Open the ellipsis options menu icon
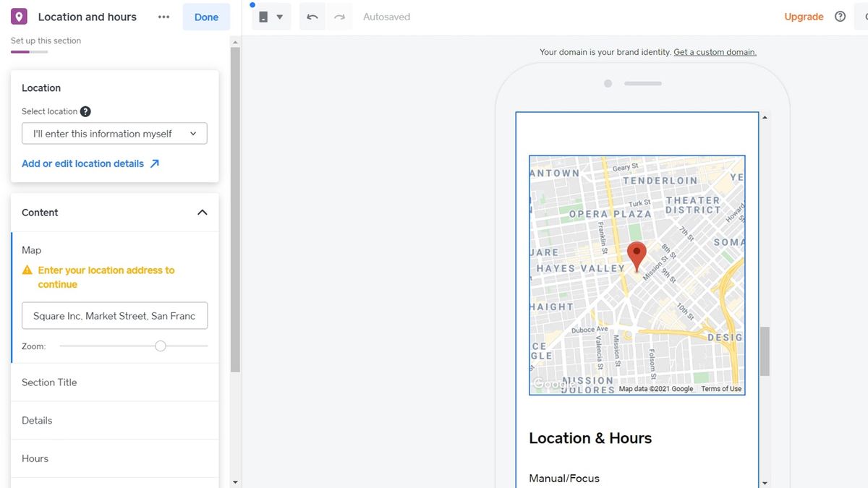The width and height of the screenshot is (868, 488). click(x=163, y=16)
